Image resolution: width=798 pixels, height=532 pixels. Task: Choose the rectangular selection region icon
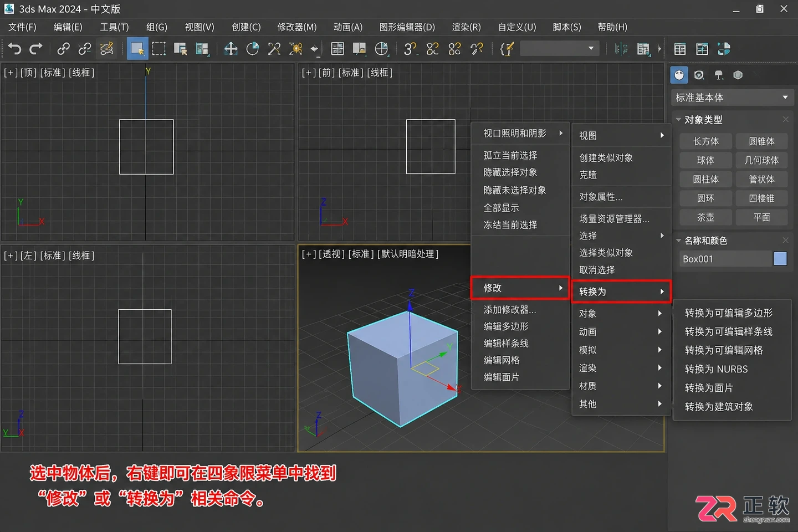pyautogui.click(x=159, y=49)
